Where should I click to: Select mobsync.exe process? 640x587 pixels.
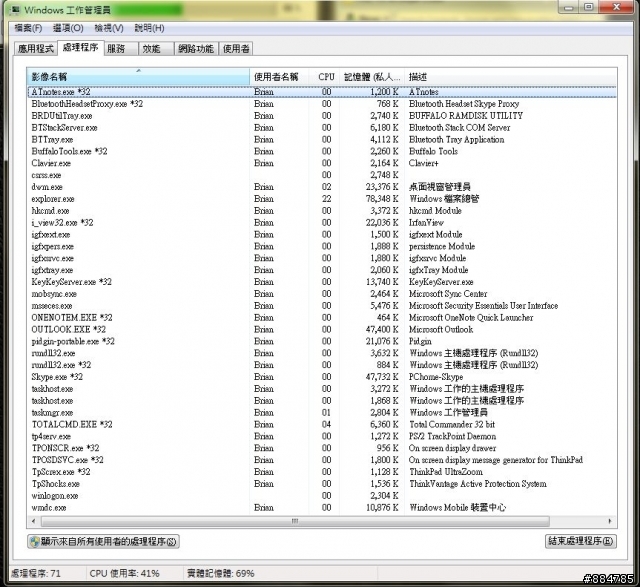pyautogui.click(x=322, y=294)
